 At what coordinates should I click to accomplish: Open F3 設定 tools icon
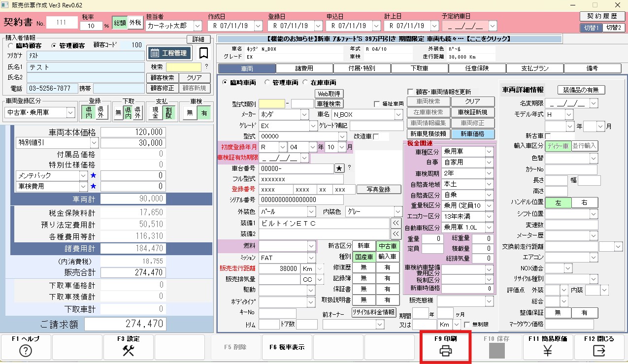click(128, 351)
